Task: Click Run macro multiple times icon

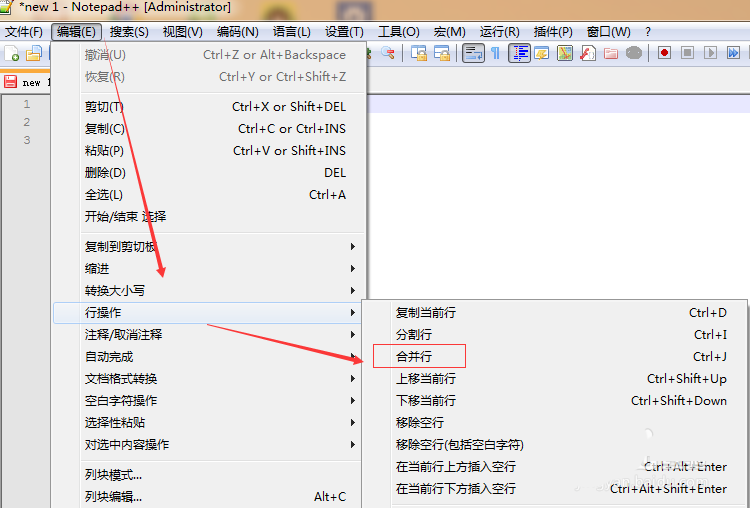Action: click(733, 53)
